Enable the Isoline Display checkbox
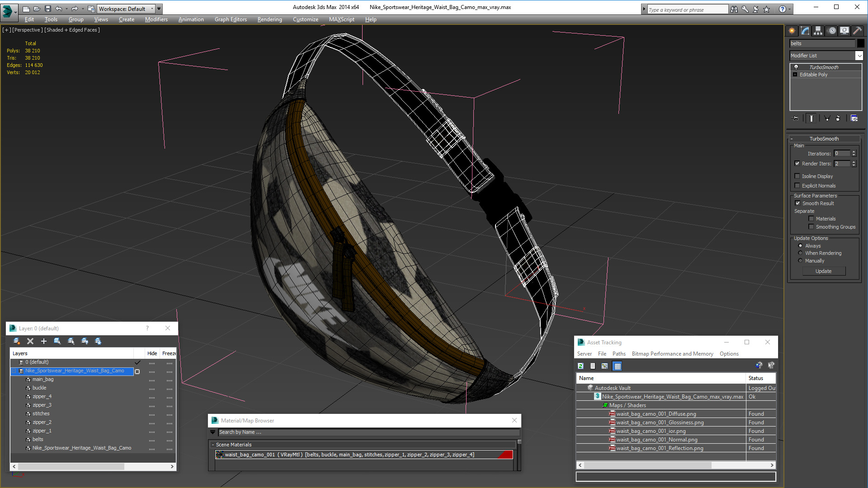This screenshot has height=488, width=868. pyautogui.click(x=797, y=176)
